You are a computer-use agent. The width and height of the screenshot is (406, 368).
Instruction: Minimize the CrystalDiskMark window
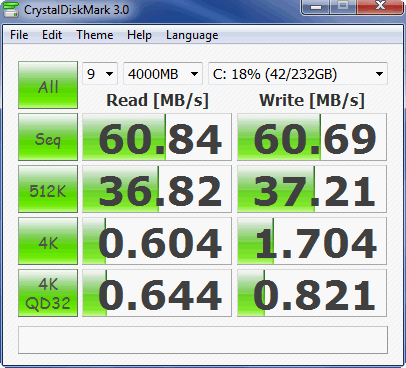click(316, 7)
